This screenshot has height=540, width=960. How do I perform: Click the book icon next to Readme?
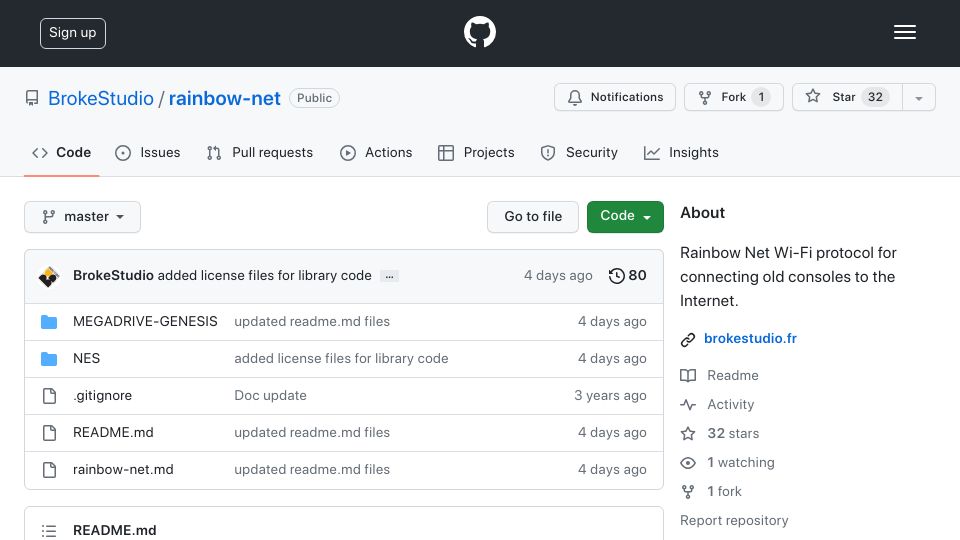[688, 375]
